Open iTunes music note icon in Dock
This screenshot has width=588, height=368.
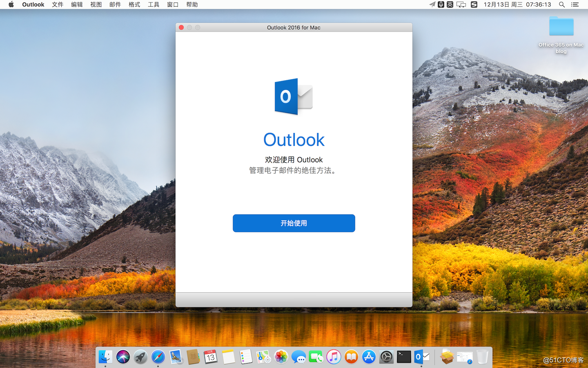[334, 357]
